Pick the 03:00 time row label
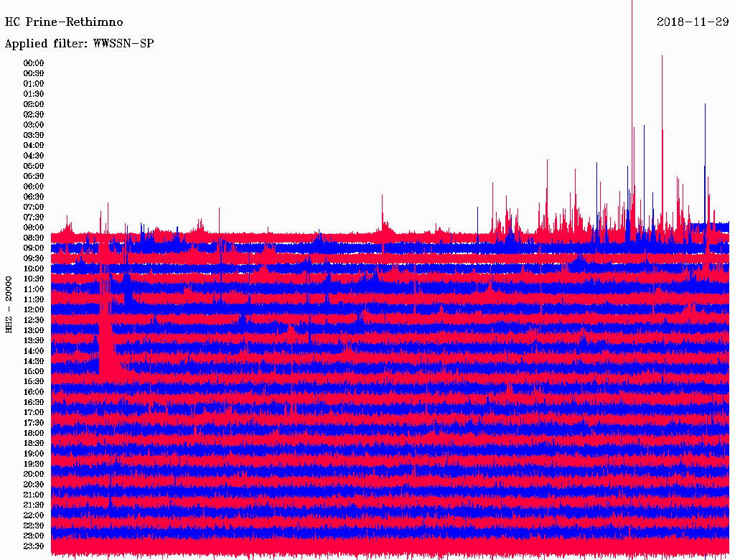The image size is (735, 560). [x=34, y=125]
